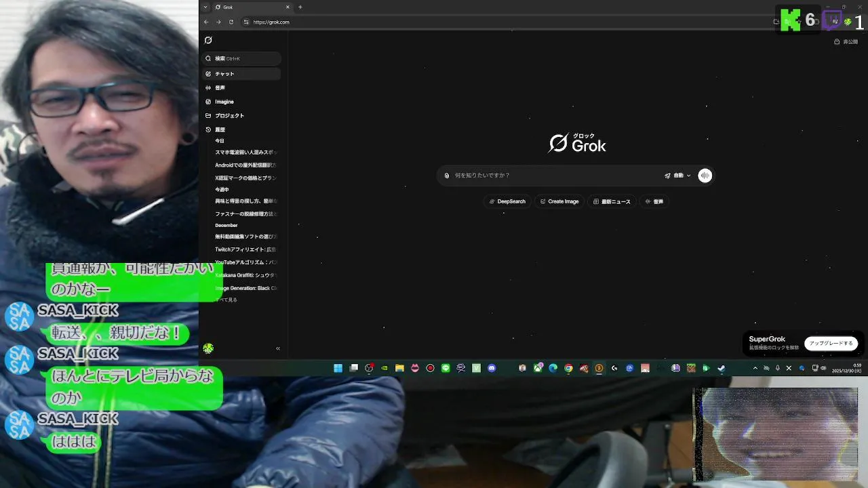
Task: Open history chat Image Generation: Black
Action: point(245,288)
